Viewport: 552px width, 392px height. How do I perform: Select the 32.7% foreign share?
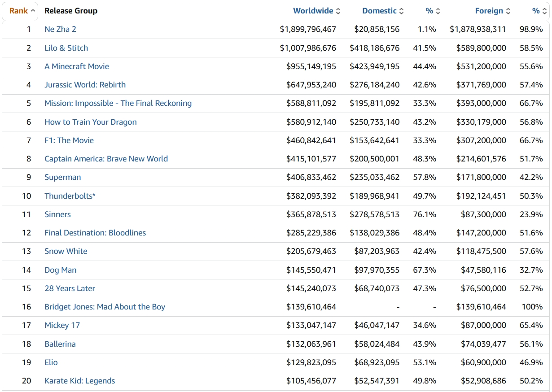[531, 270]
